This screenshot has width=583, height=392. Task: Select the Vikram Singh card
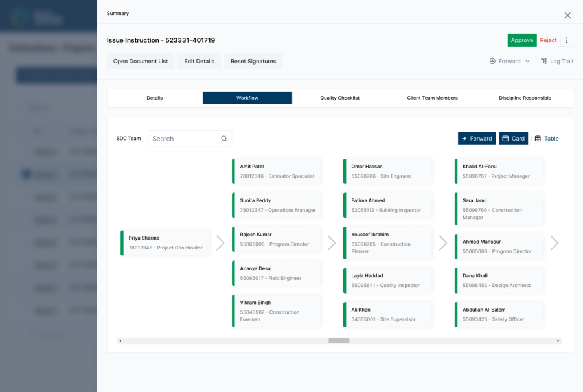(x=276, y=311)
